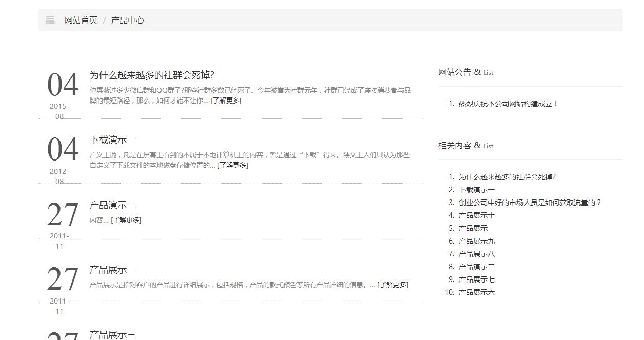The image size is (644, 340).
Task: Select 产品中心 in the breadcrumb
Action: [127, 21]
